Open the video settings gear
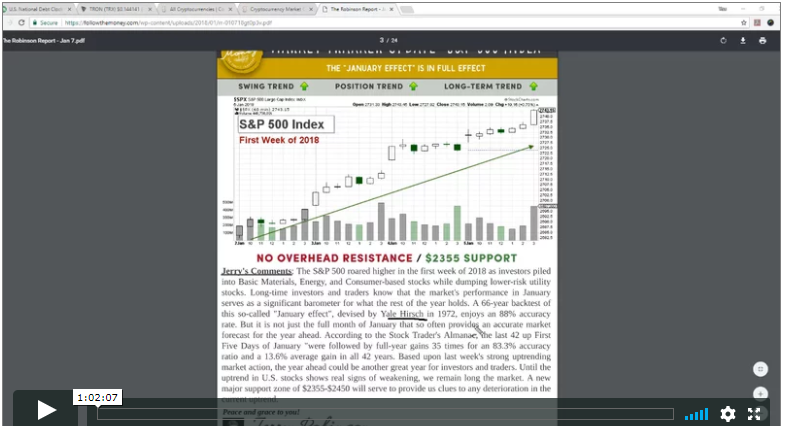 (x=728, y=413)
